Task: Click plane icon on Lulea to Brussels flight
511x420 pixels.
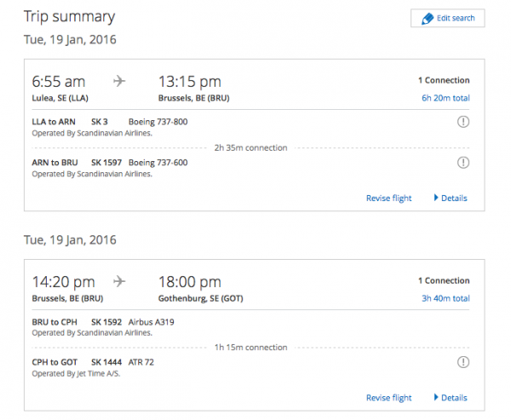Action: 119,81
